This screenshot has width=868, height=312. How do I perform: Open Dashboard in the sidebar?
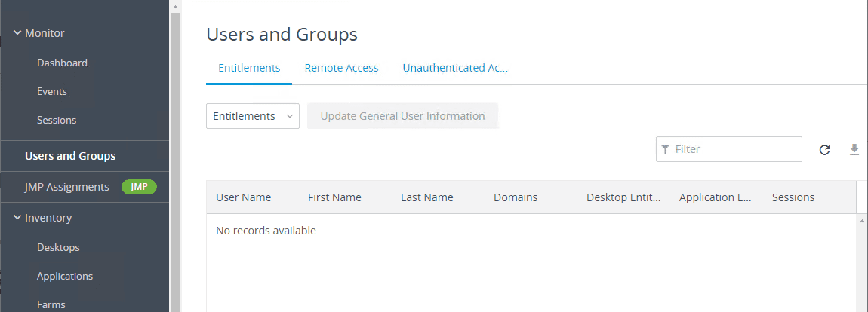[62, 63]
